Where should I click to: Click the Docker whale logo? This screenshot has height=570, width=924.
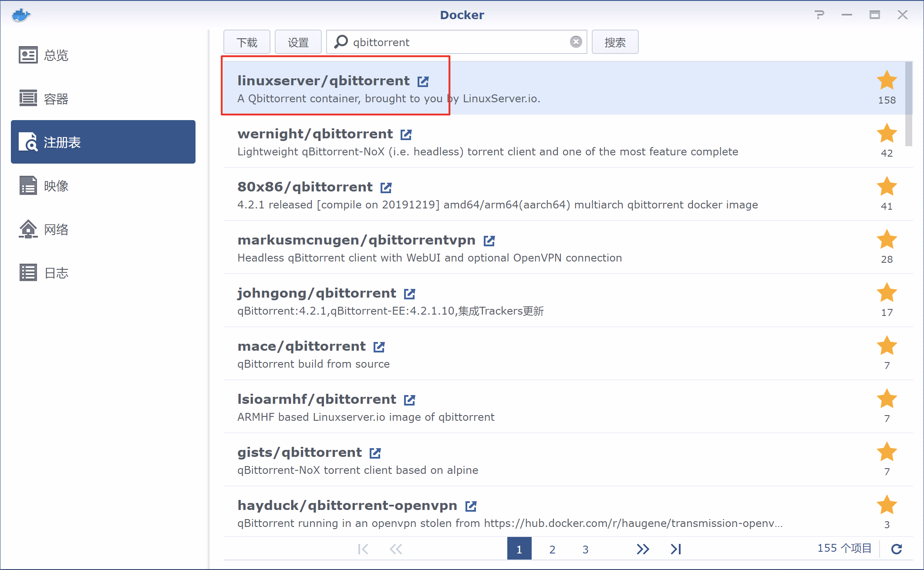(21, 15)
